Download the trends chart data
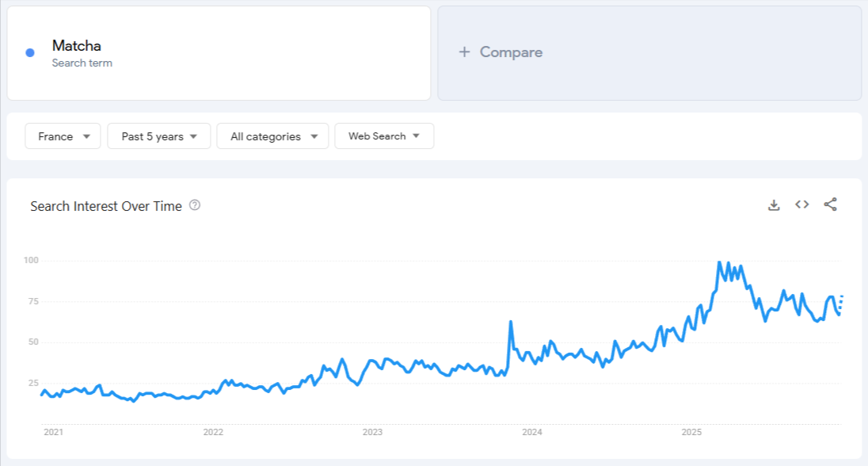The height and width of the screenshot is (466, 868). [x=773, y=204]
